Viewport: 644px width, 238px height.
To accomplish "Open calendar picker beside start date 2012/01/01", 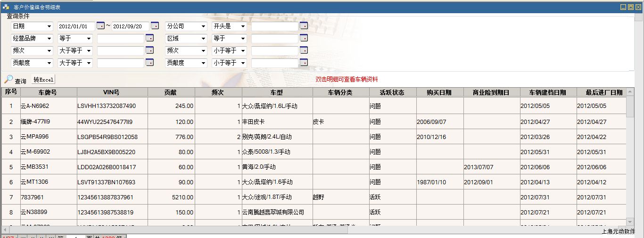I will tap(100, 25).
